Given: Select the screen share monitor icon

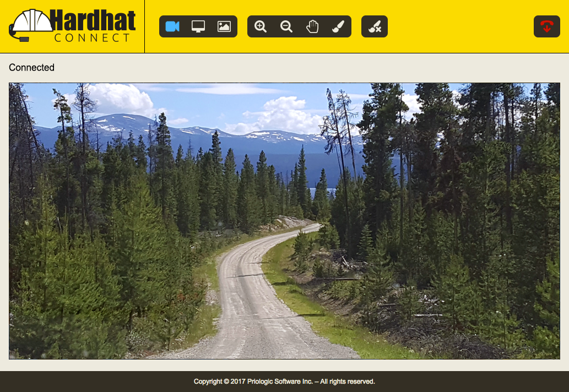Looking at the screenshot, I should (198, 26).
